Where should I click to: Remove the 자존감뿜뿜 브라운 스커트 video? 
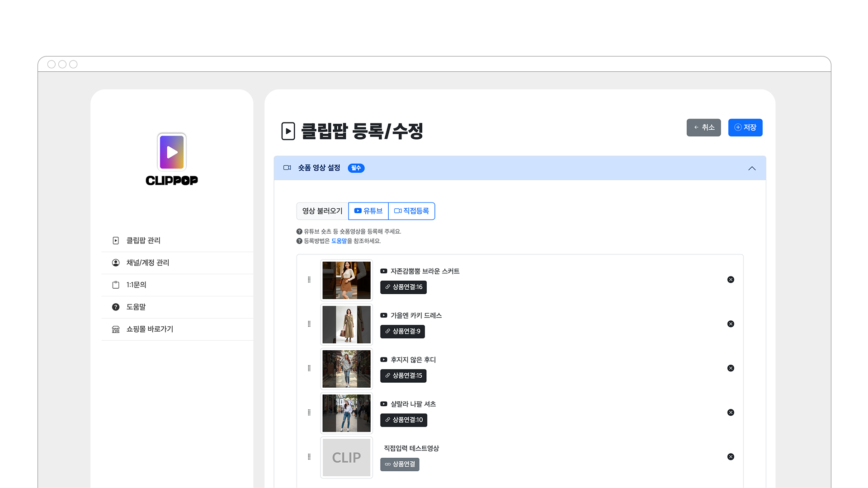[x=731, y=280]
